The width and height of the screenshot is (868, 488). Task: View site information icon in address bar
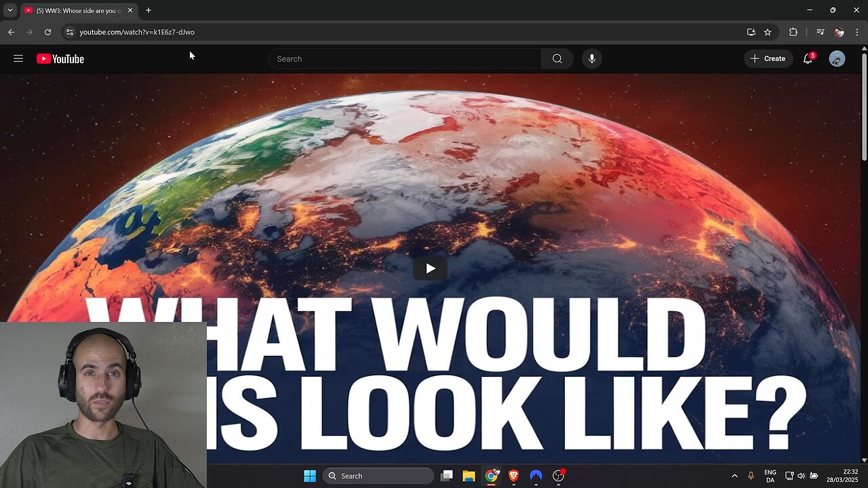tap(69, 32)
